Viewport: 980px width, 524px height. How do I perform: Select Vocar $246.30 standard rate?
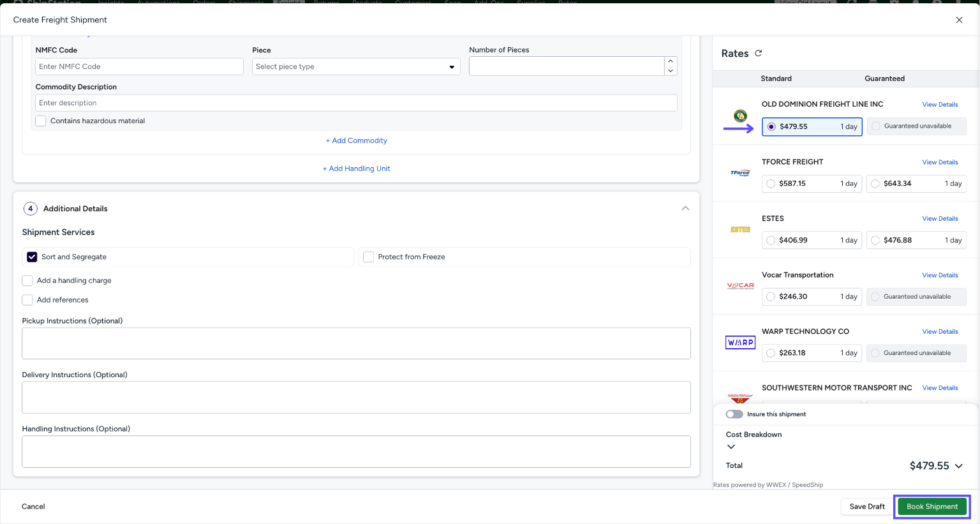812,297
